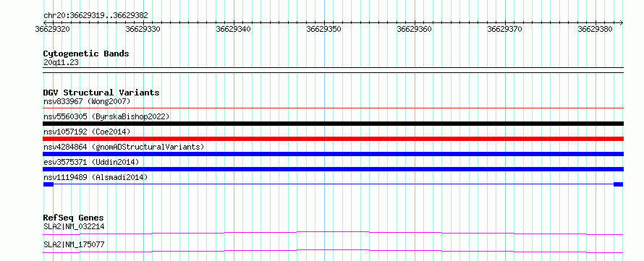Open variant nsv1057192 (Coe2014) label
644x261 pixels.
coord(87,132)
